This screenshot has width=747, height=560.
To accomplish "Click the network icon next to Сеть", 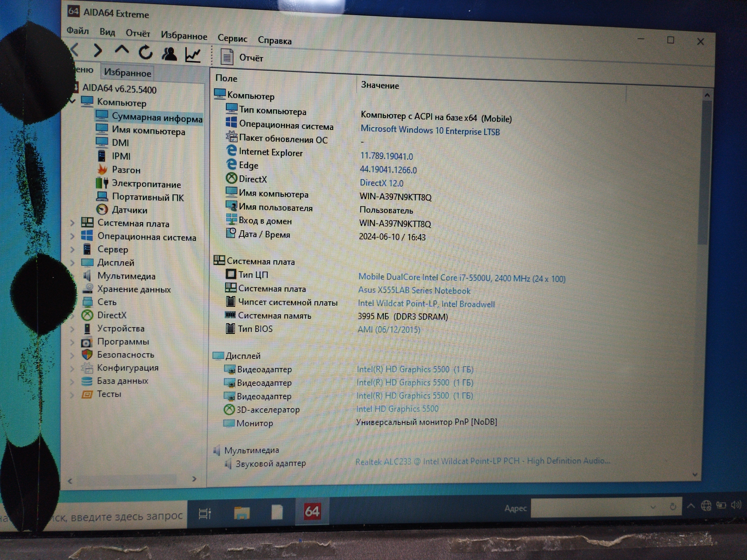I will (88, 302).
